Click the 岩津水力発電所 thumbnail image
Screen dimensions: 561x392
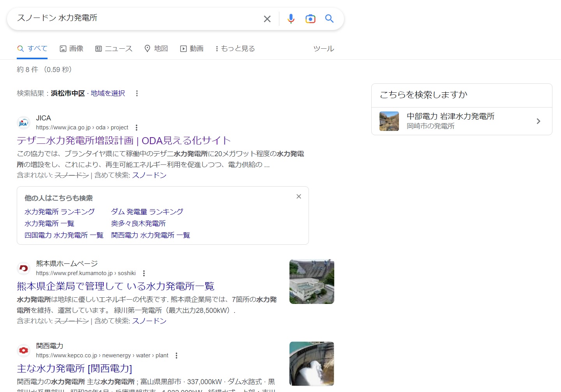pyautogui.click(x=389, y=121)
